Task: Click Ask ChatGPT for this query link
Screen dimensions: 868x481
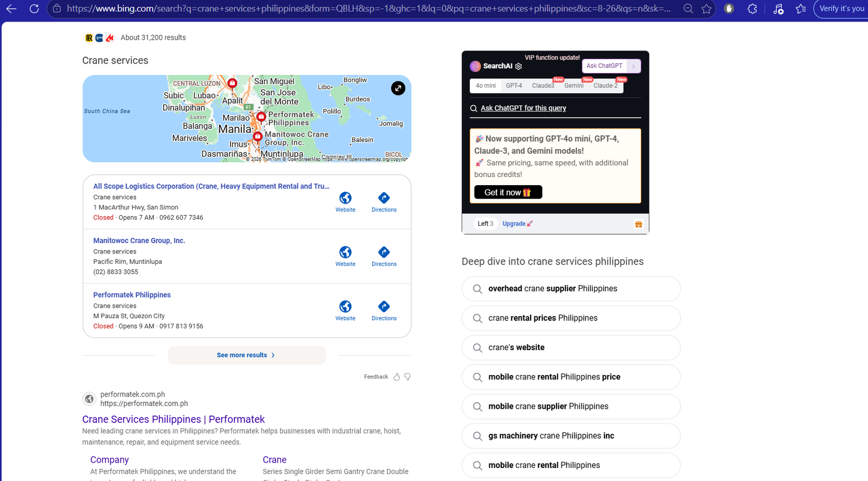Action: 523,108
